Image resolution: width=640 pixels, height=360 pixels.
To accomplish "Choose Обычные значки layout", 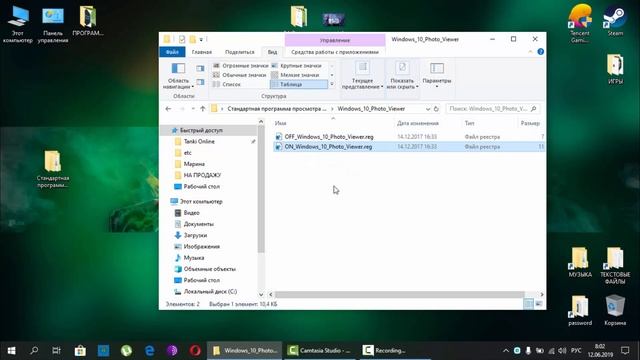I will [241, 75].
